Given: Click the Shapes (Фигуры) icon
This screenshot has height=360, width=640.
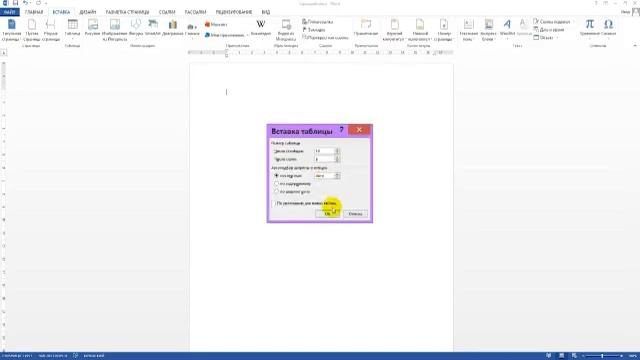Looking at the screenshot, I should (x=136, y=24).
